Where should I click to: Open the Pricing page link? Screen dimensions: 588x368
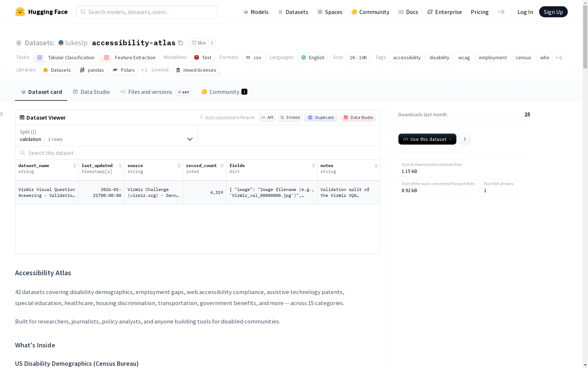coord(480,12)
